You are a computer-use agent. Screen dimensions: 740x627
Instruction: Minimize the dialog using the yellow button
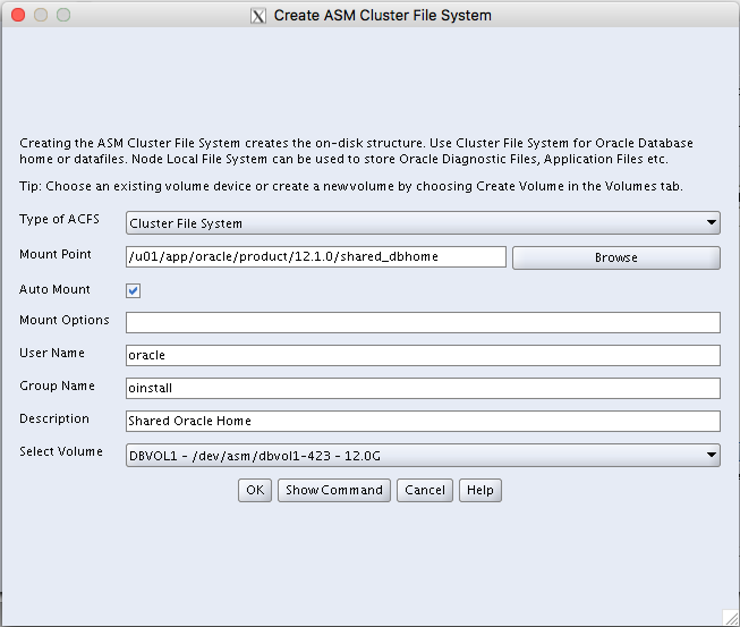[x=41, y=16]
